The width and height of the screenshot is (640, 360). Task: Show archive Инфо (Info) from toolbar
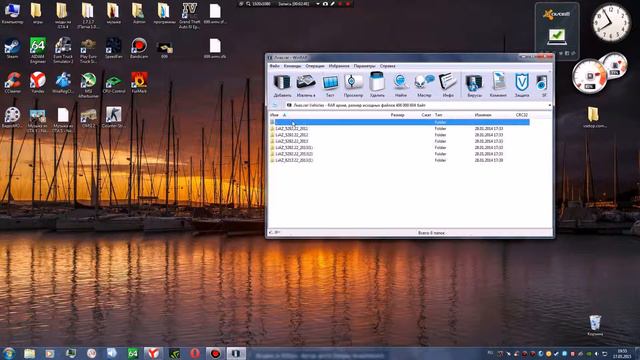(448, 85)
